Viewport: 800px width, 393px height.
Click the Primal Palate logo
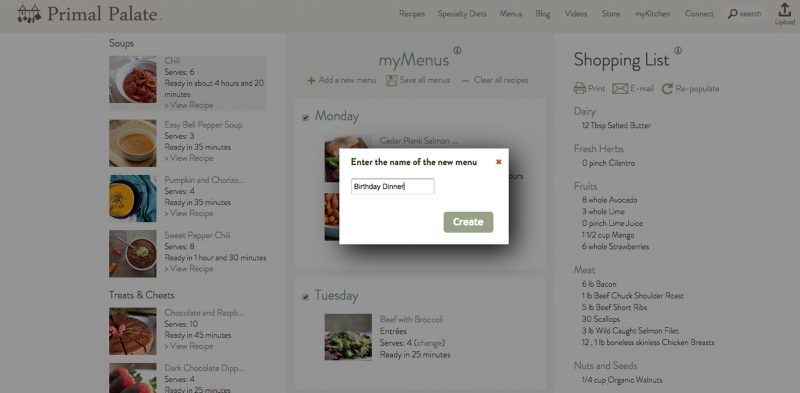coord(89,14)
